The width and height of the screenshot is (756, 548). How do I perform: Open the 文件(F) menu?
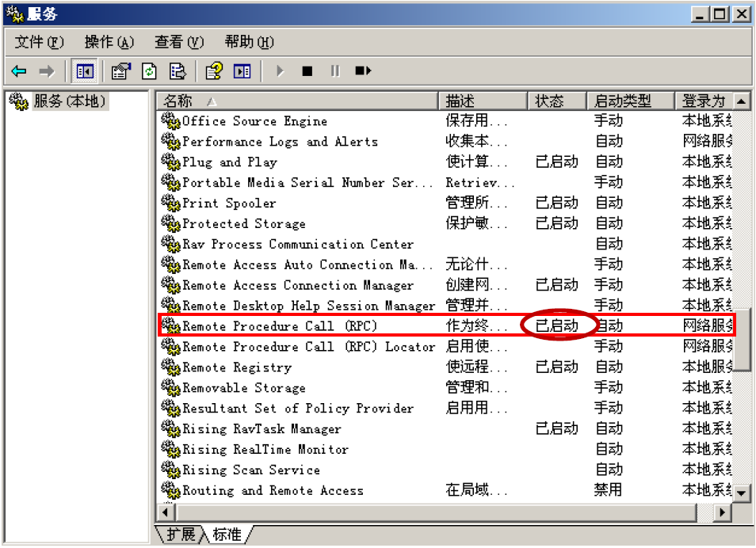39,42
